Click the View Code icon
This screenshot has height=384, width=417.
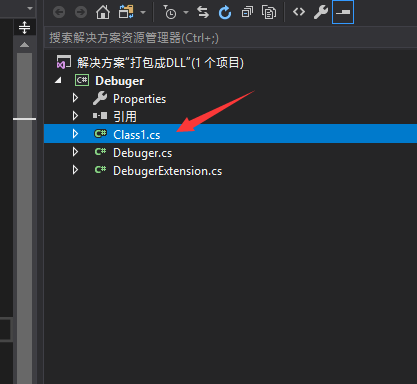(299, 12)
